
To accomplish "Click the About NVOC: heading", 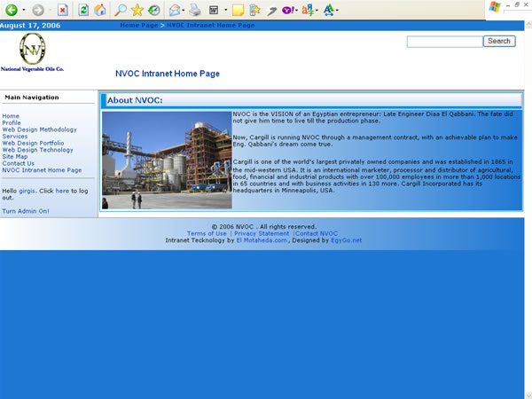I will [135, 100].
